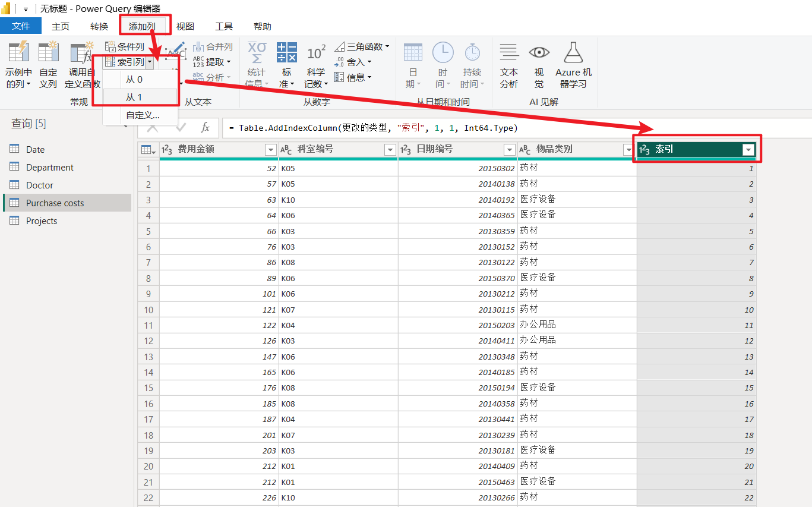Switch to the 转换 tab
The height and width of the screenshot is (507, 812).
pyautogui.click(x=99, y=26)
